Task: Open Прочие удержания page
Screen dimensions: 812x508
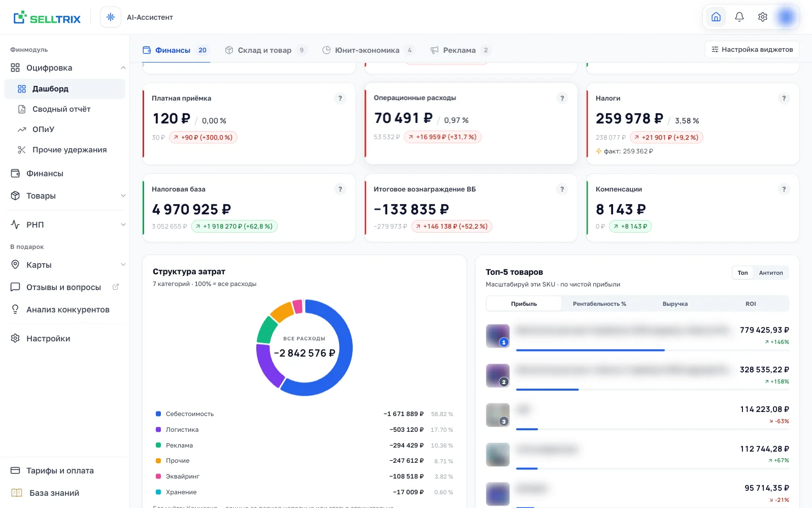Action: click(x=64, y=150)
